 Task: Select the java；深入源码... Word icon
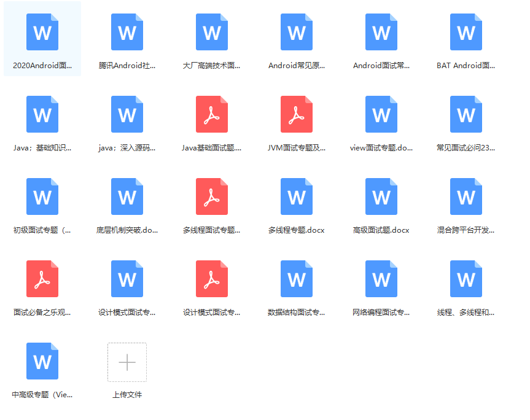pos(127,114)
